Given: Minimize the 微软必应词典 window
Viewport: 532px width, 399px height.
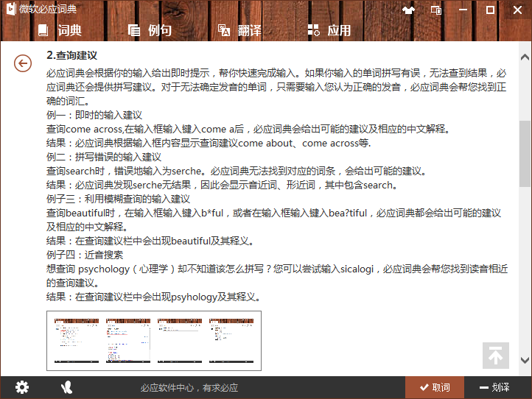Looking at the screenshot, I should tap(463, 10).
